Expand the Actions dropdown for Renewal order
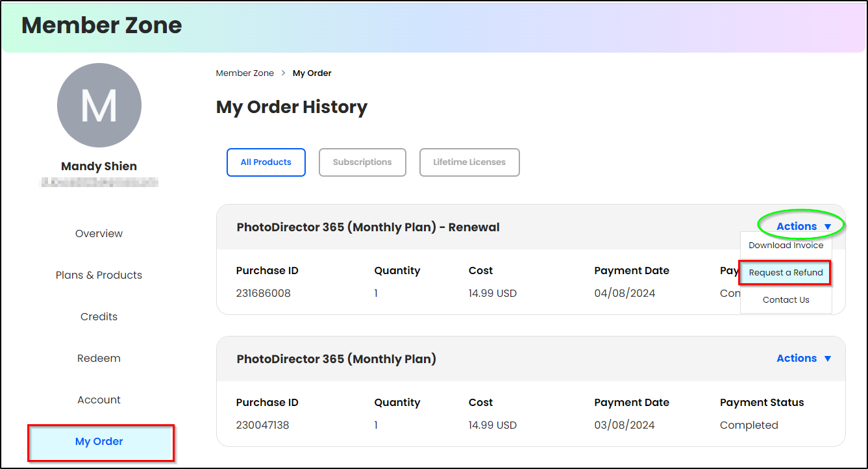 pyautogui.click(x=803, y=226)
